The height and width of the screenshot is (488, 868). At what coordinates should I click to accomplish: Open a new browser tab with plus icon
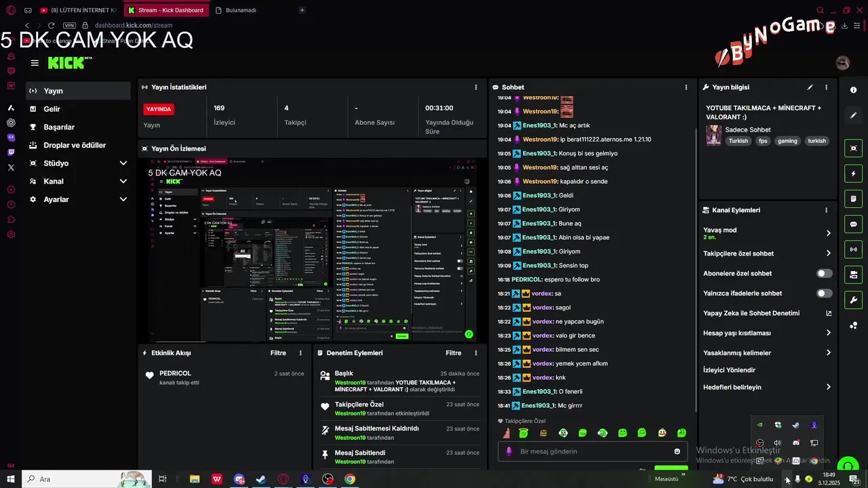(302, 10)
